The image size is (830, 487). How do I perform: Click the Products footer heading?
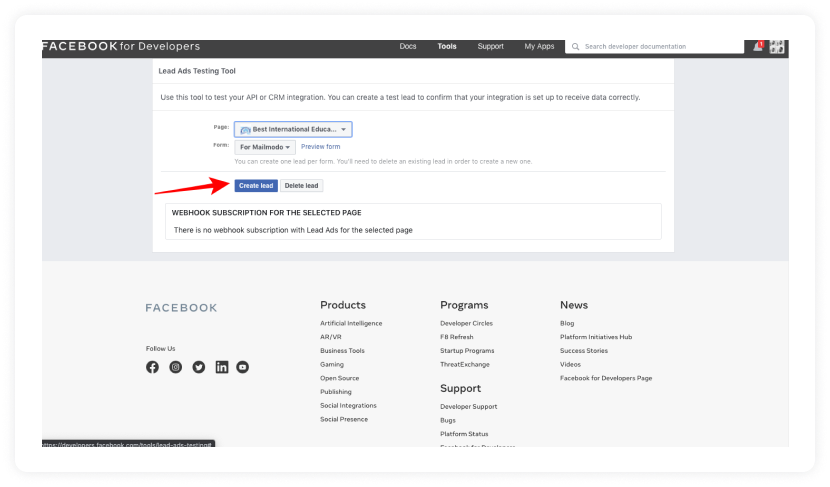tap(343, 305)
